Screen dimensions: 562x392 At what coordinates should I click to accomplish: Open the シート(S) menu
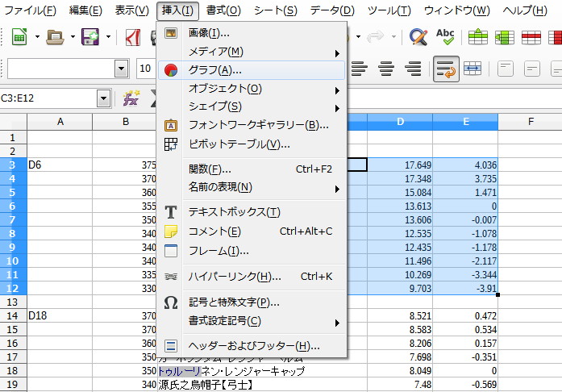click(276, 10)
